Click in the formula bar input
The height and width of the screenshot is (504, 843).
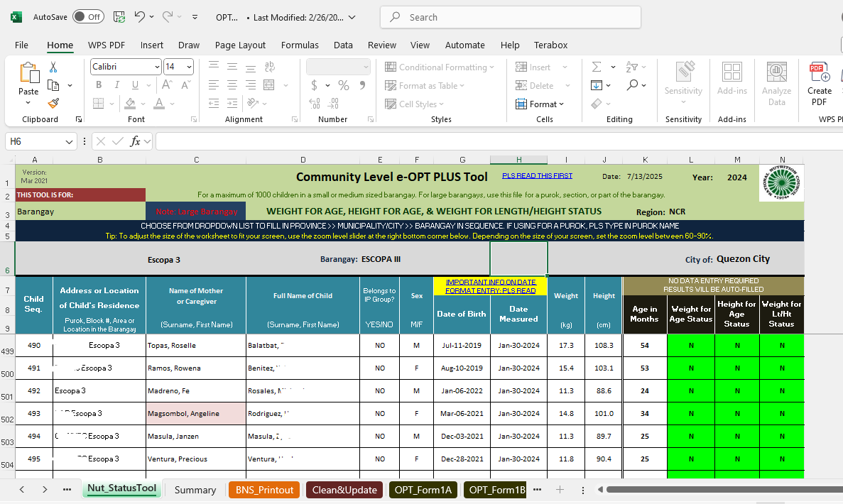499,141
